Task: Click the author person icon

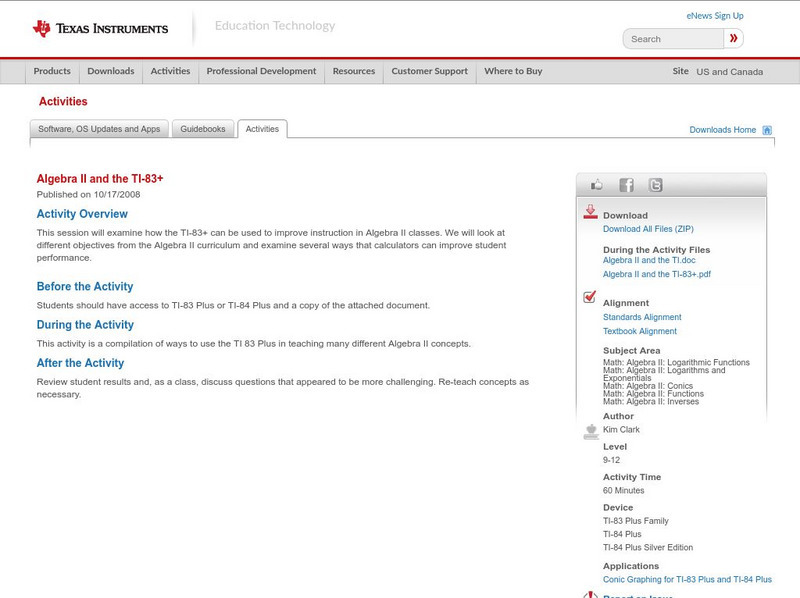Action: (591, 432)
